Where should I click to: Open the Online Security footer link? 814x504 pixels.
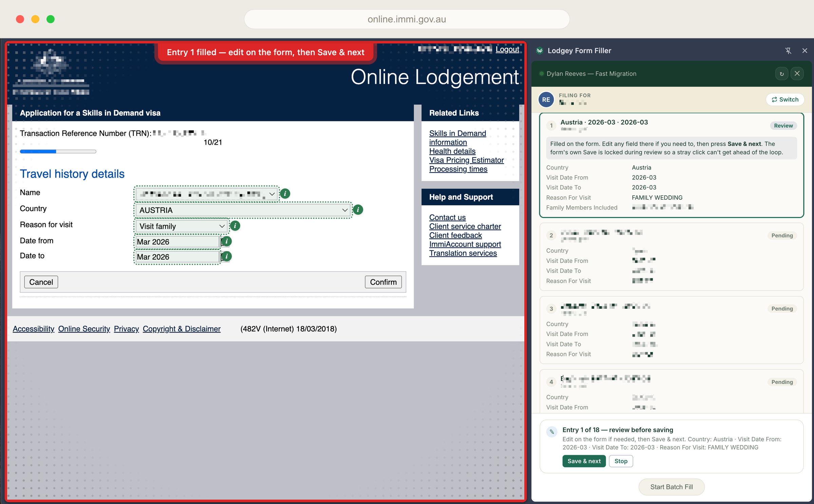click(x=84, y=329)
